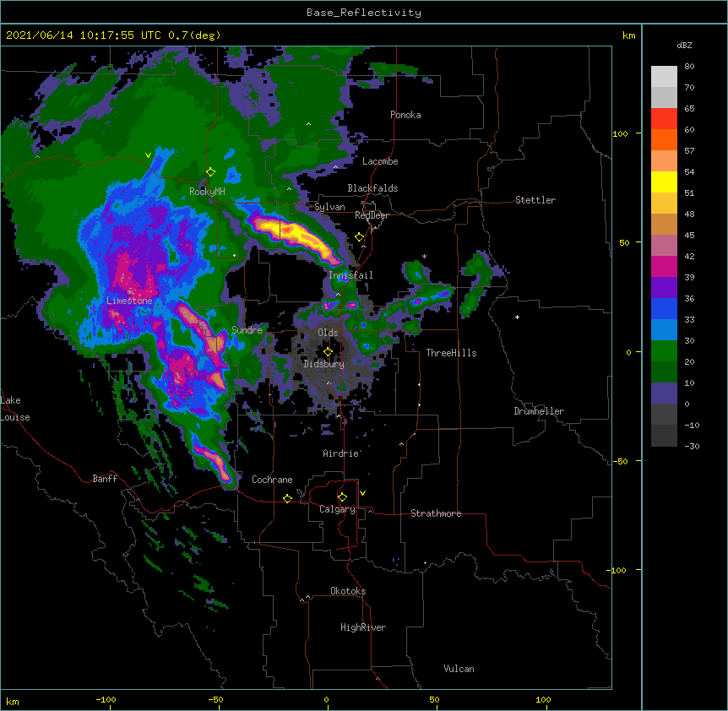Pick the light blue 30-33 dBZ legend band
This screenshot has width=728, height=711.
click(664, 329)
